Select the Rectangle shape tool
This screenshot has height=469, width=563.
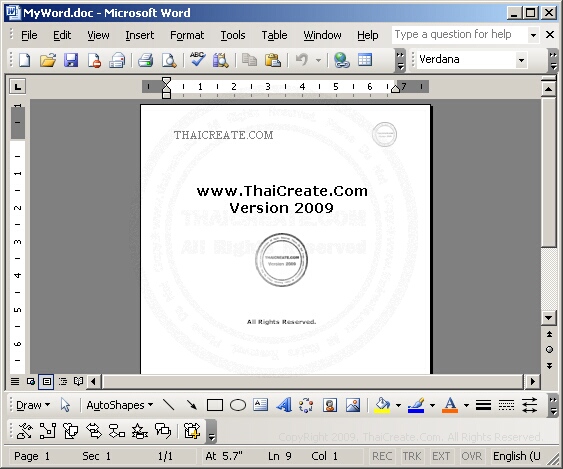pos(215,405)
